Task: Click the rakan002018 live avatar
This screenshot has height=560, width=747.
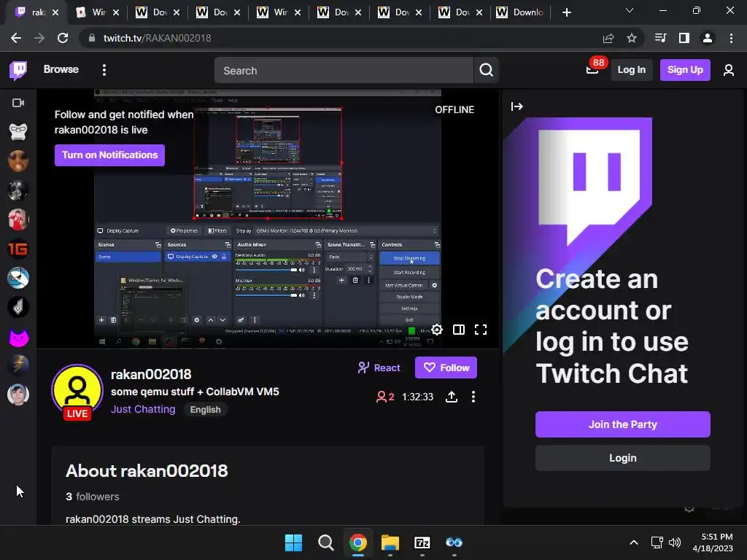Action: click(x=77, y=392)
